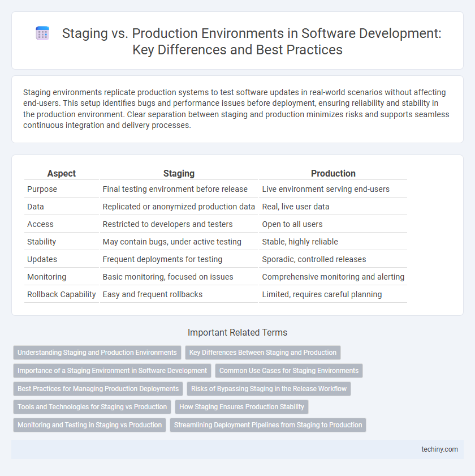This screenshot has width=475, height=476.
Task: Open 'Risks of Bypassing Staging' tag
Action: point(269,389)
